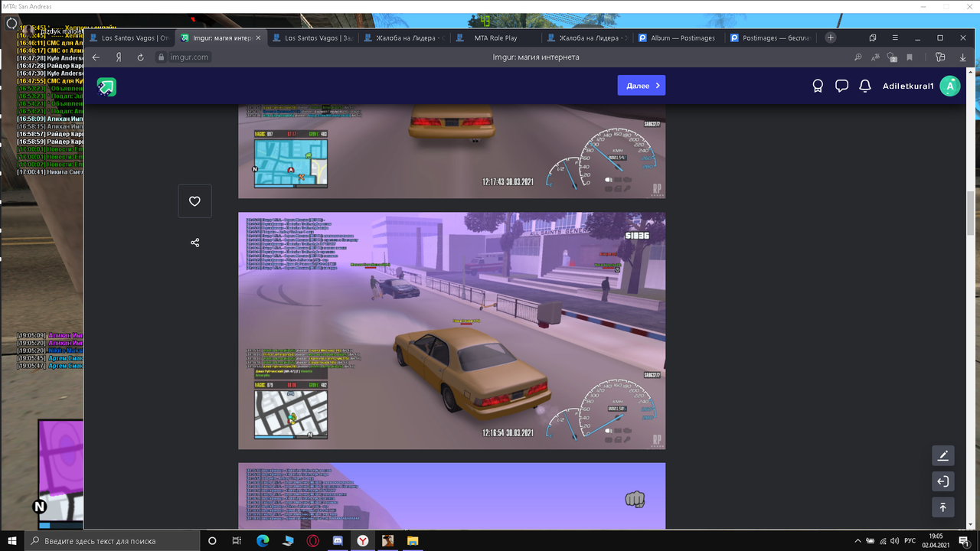Show hidden tray icons chevron

coord(857,540)
